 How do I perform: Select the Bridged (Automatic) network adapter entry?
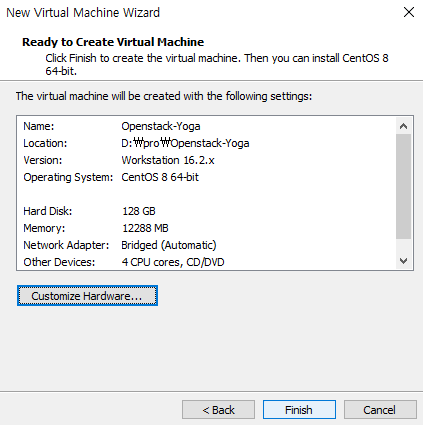pyautogui.click(x=169, y=245)
